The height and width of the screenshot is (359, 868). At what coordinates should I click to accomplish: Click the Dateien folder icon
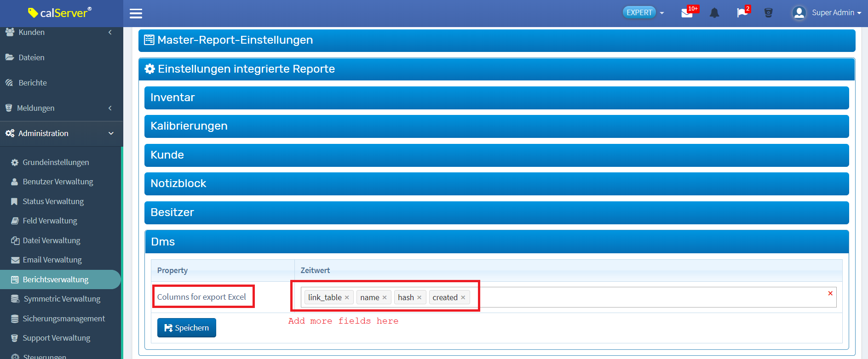(10, 57)
